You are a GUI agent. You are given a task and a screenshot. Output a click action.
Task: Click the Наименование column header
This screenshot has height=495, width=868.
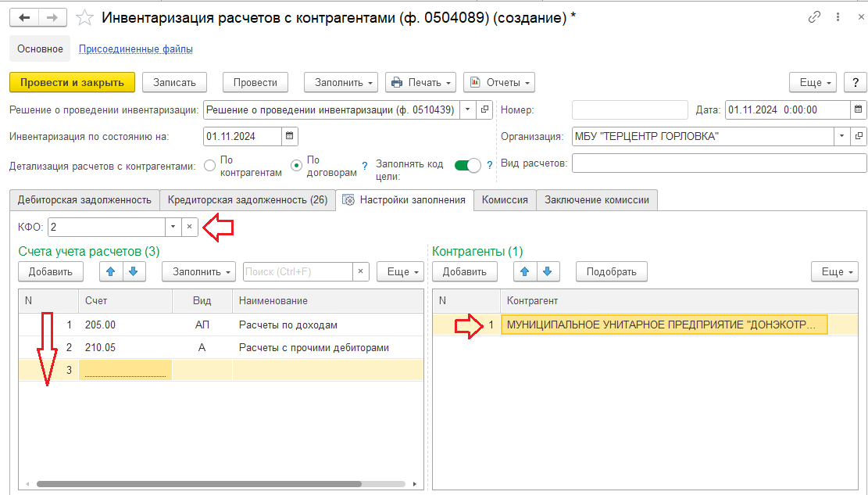pos(327,300)
